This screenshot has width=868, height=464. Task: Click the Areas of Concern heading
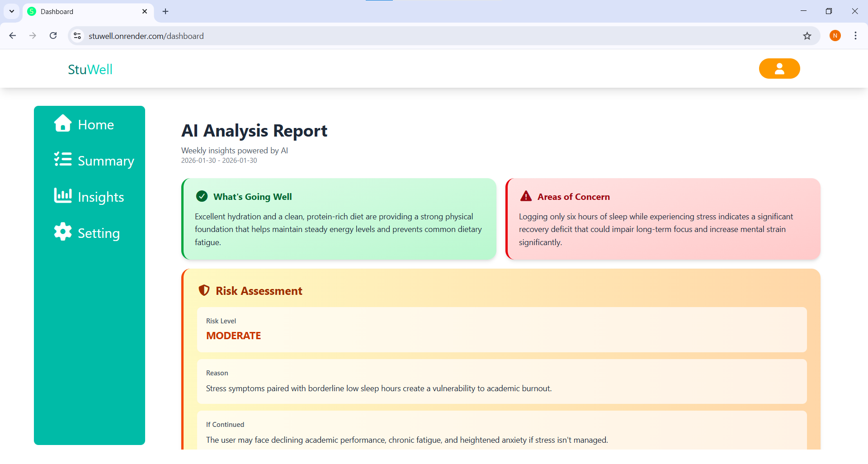point(574,197)
